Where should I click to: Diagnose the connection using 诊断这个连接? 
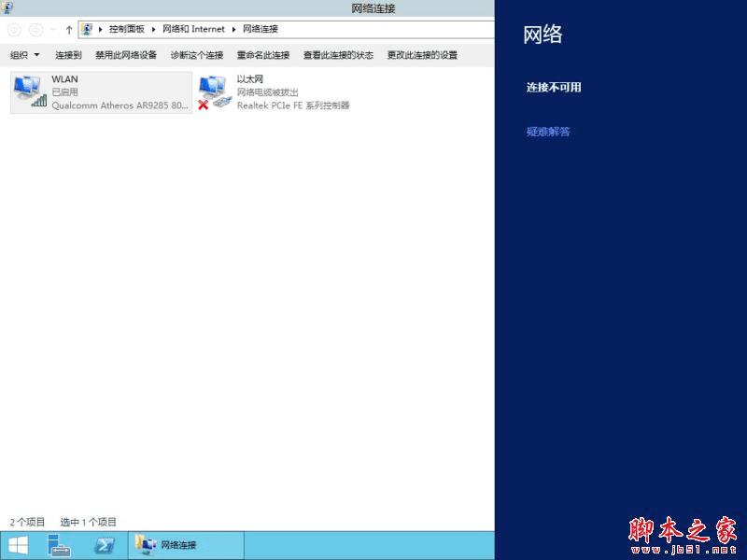point(196,55)
